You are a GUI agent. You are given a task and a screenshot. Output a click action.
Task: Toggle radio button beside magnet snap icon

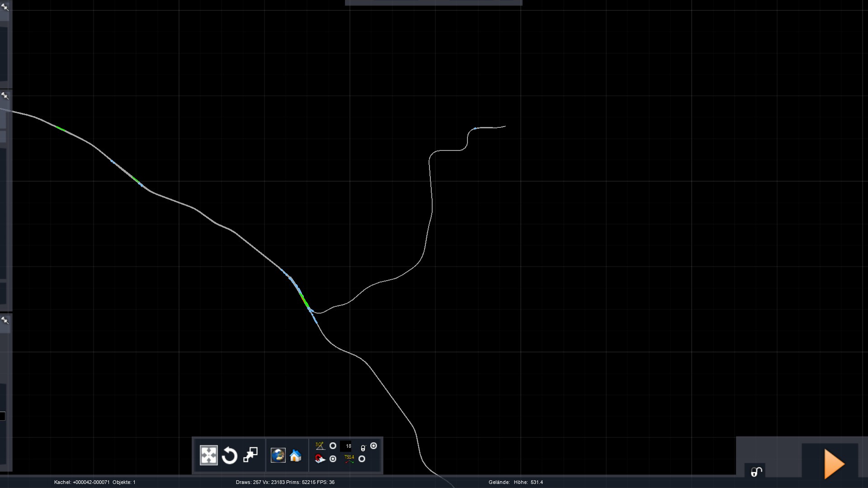333,459
